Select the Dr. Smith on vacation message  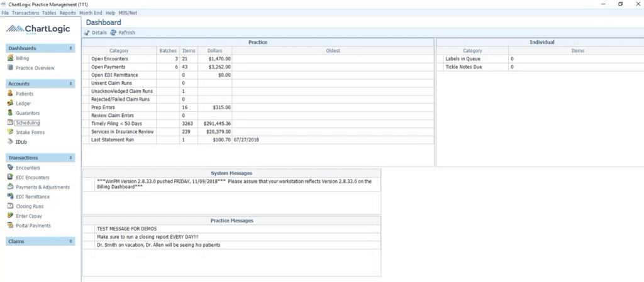231,245
